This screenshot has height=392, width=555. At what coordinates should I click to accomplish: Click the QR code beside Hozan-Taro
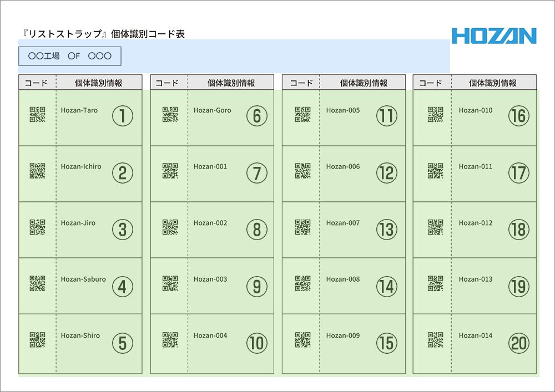click(x=37, y=114)
